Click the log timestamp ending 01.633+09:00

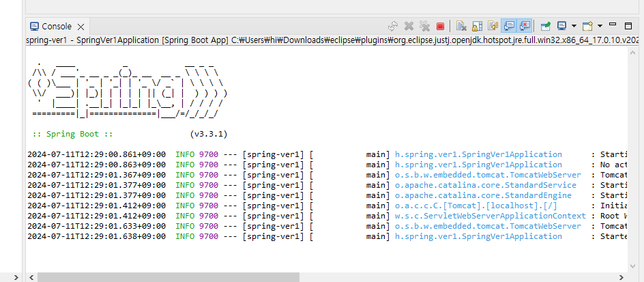[x=96, y=226]
